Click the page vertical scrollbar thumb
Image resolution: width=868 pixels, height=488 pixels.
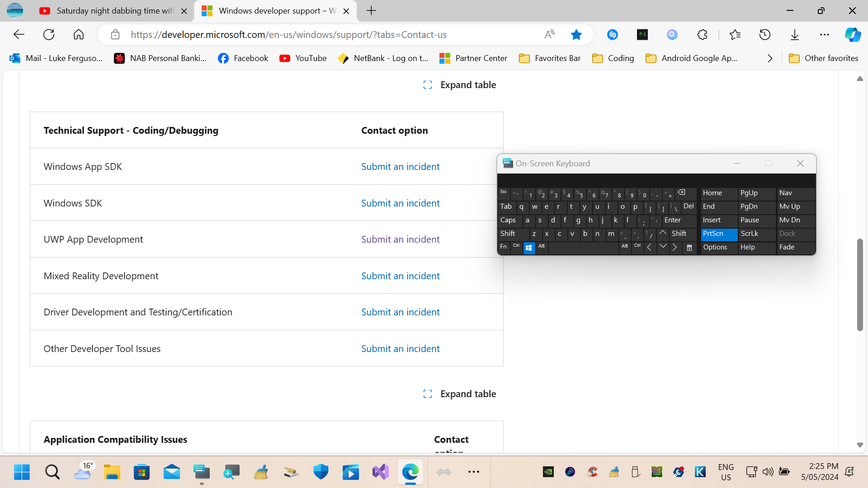coord(860,285)
